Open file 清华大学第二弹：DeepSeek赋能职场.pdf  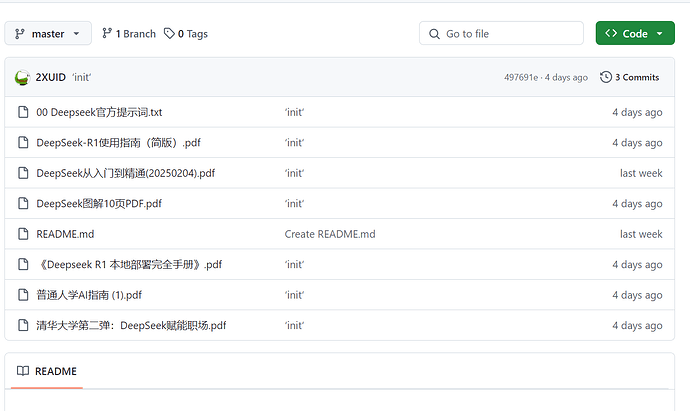click(131, 325)
